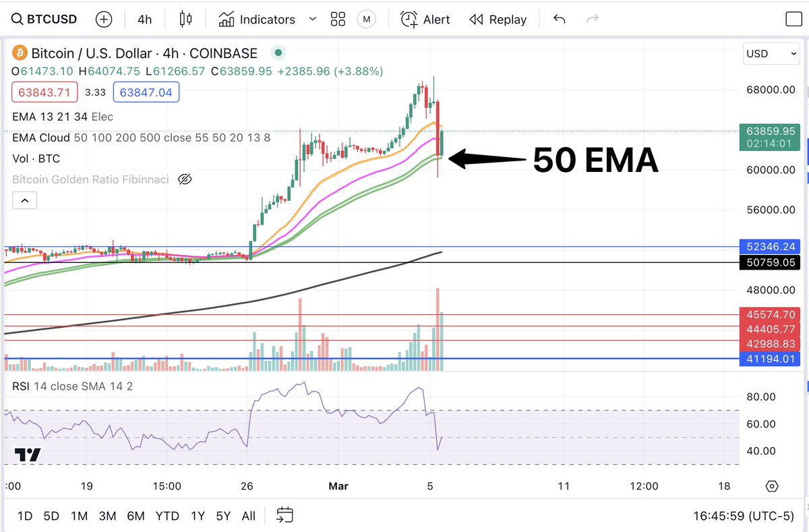Open the chart settings gear
Image resolution: width=809 pixels, height=532 pixels.
[x=772, y=485]
